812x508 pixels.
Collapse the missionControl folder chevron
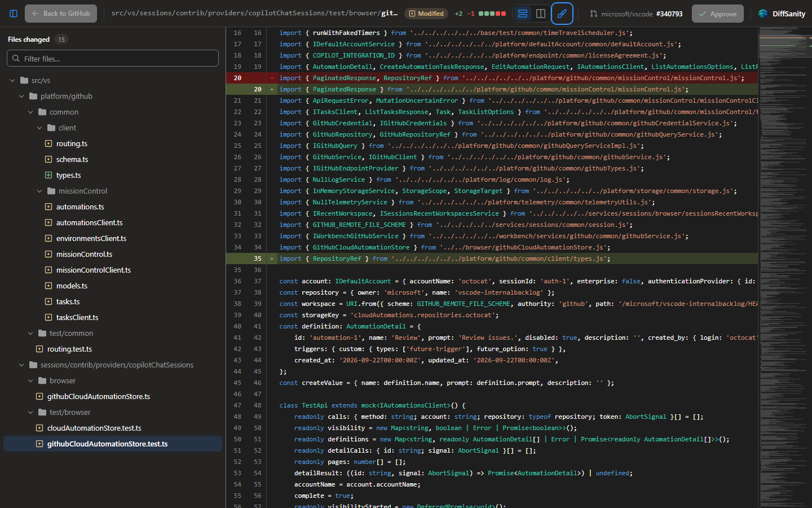click(39, 191)
